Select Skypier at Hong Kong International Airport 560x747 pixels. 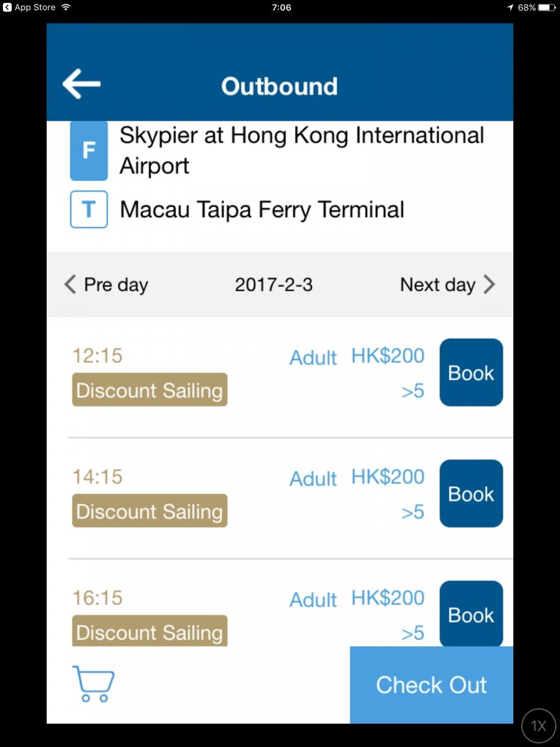coord(302,150)
